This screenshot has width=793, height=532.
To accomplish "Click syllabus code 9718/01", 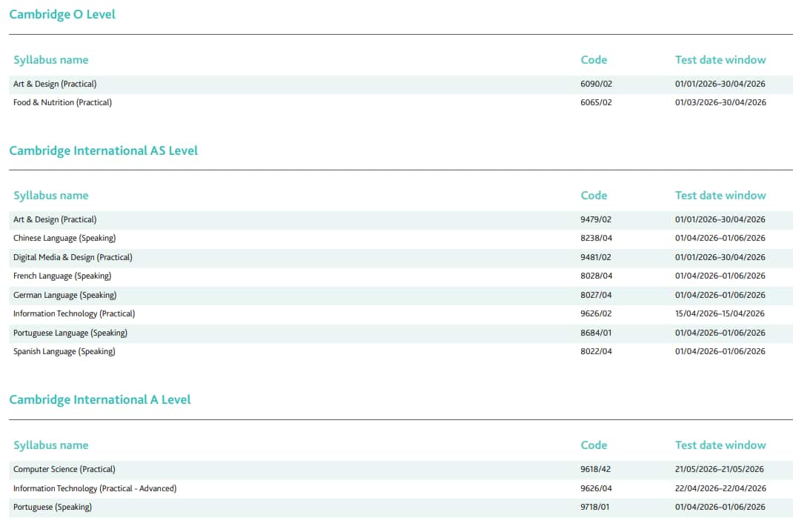I will 596,507.
